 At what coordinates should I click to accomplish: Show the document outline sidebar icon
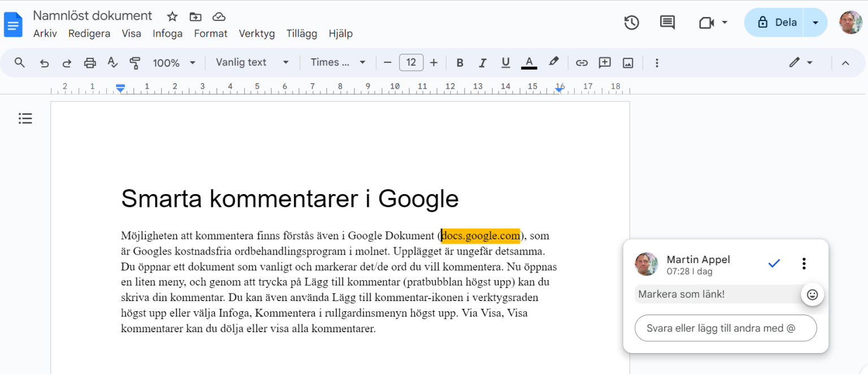25,118
